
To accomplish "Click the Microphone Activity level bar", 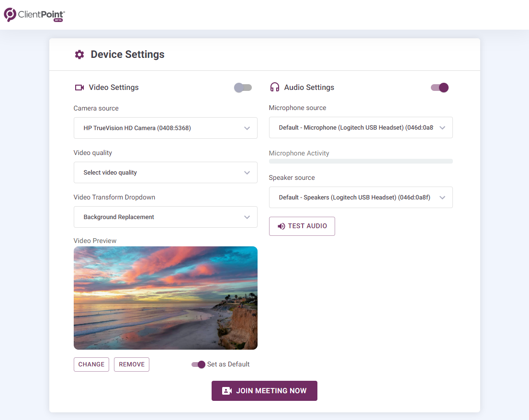I will (360, 161).
